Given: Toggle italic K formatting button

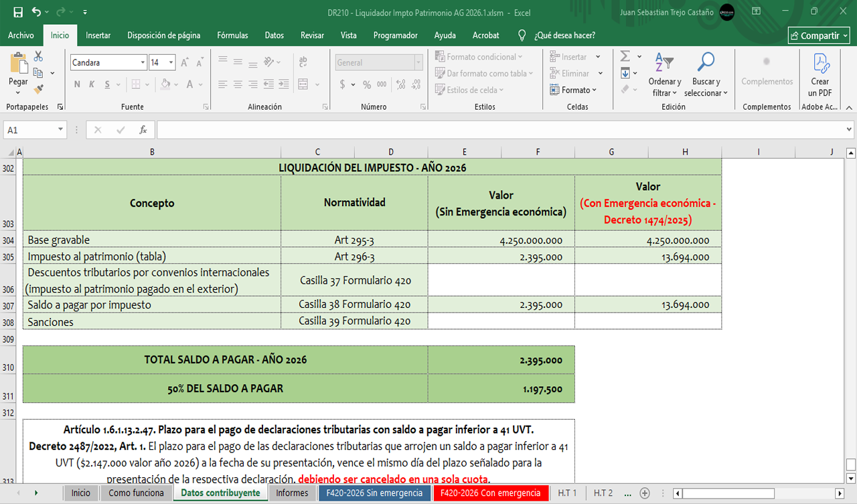Looking at the screenshot, I should pos(92,84).
